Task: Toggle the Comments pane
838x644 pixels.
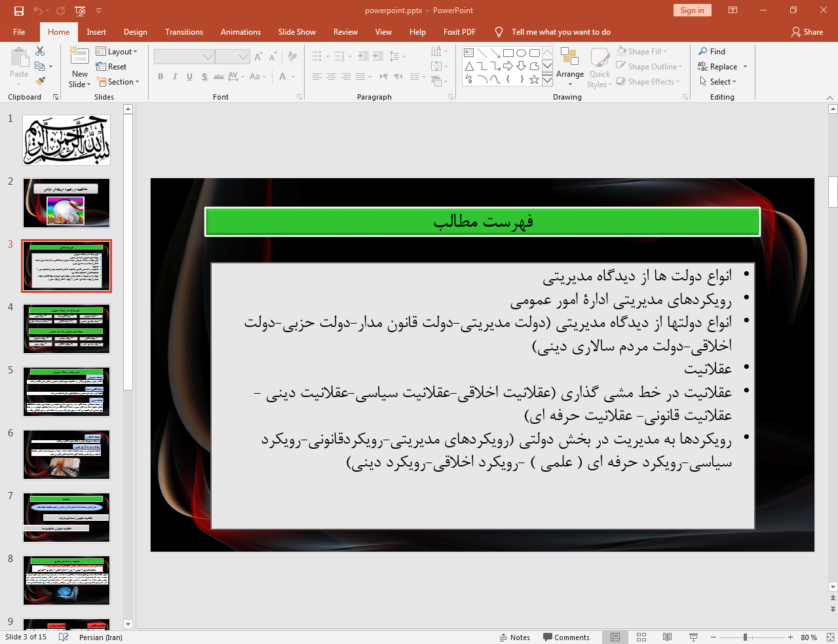Action: [x=566, y=637]
